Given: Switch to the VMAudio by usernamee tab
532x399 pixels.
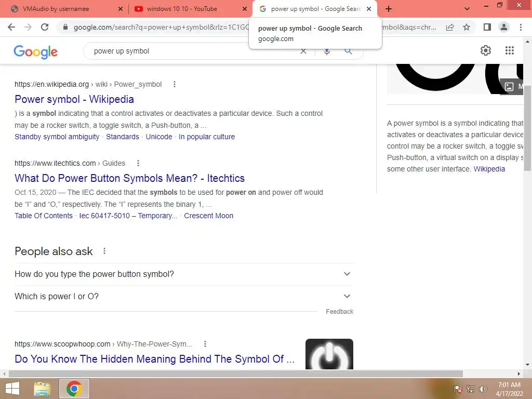Looking at the screenshot, I should (x=56, y=9).
